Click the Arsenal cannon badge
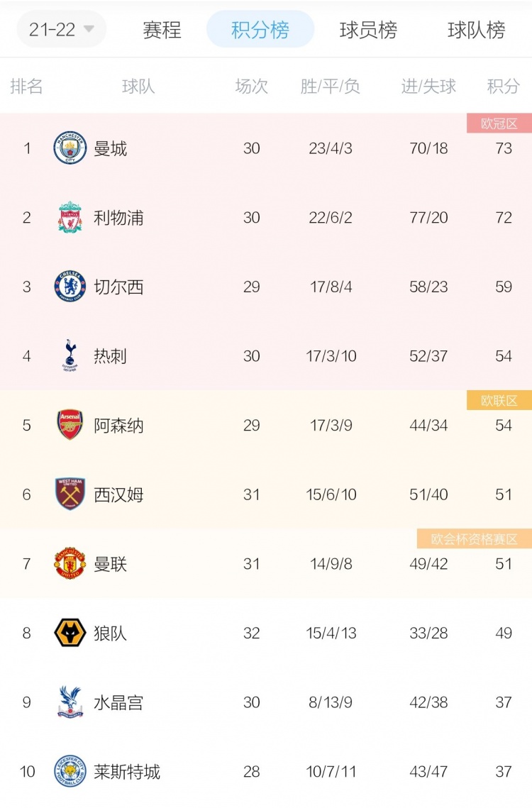Screen dimensions: 532x808 point(70,425)
